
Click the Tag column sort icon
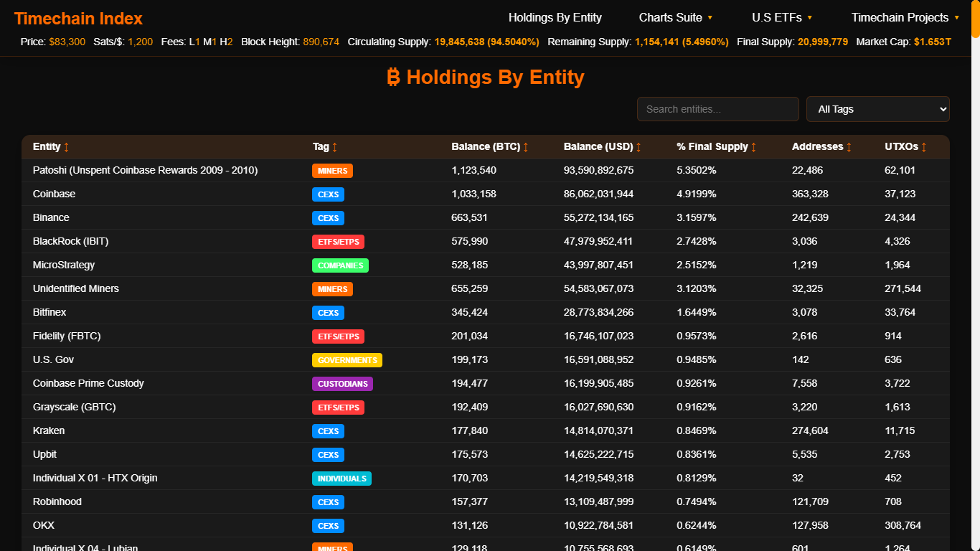[334, 147]
